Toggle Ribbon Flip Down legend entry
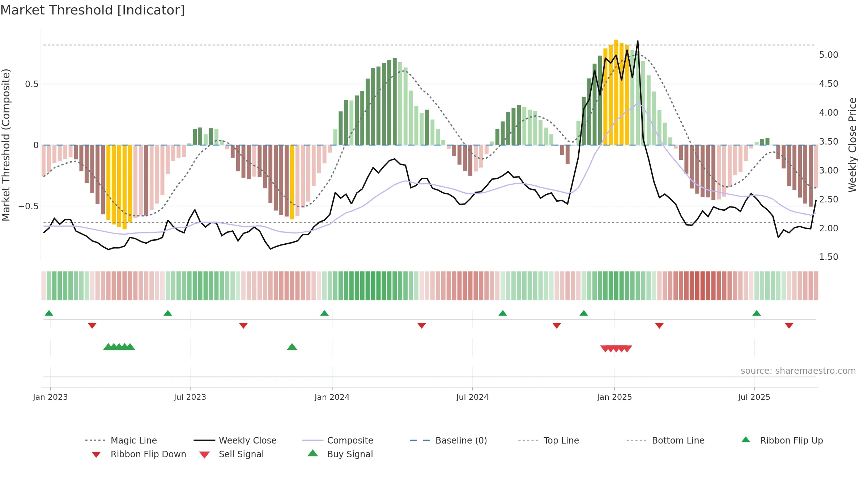 (139, 454)
